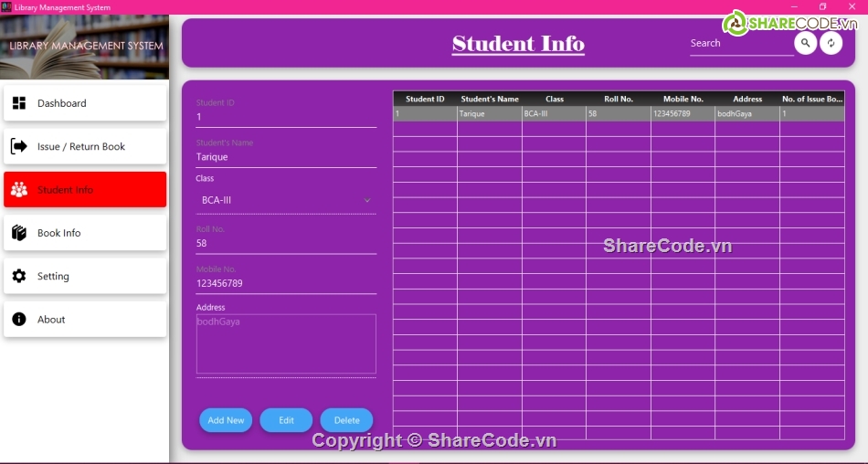The image size is (868, 464).
Task: Click the Student's Name field containing Tarique
Action: [285, 157]
